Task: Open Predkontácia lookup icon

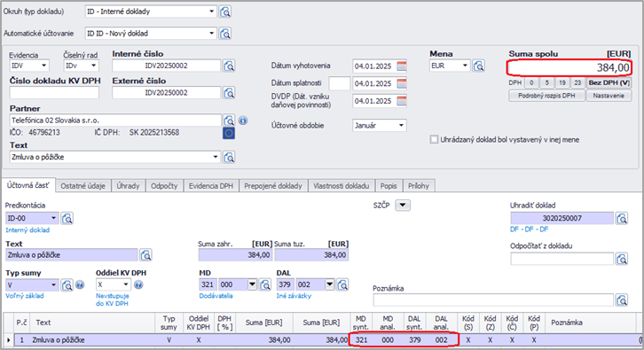Action: click(x=67, y=218)
